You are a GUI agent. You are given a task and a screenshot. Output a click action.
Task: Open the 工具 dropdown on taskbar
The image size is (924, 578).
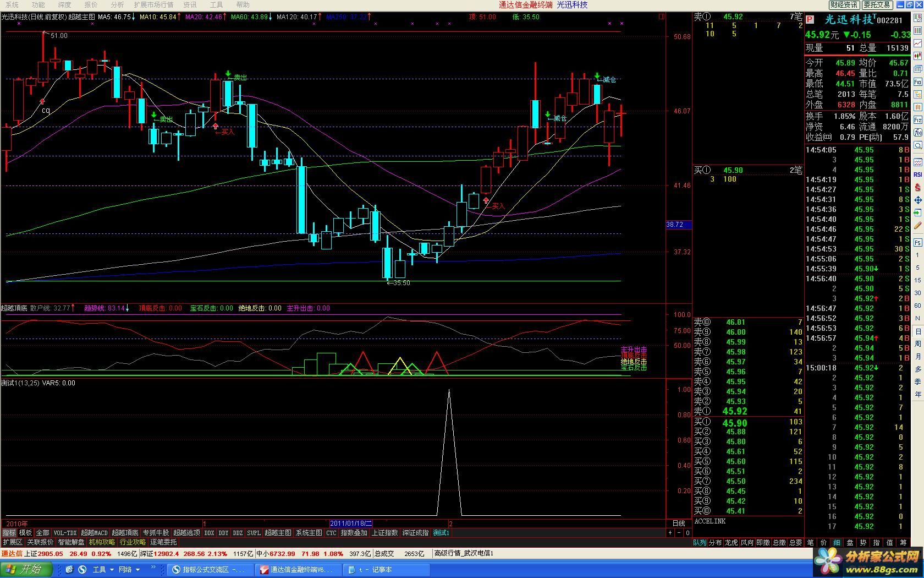click(103, 570)
